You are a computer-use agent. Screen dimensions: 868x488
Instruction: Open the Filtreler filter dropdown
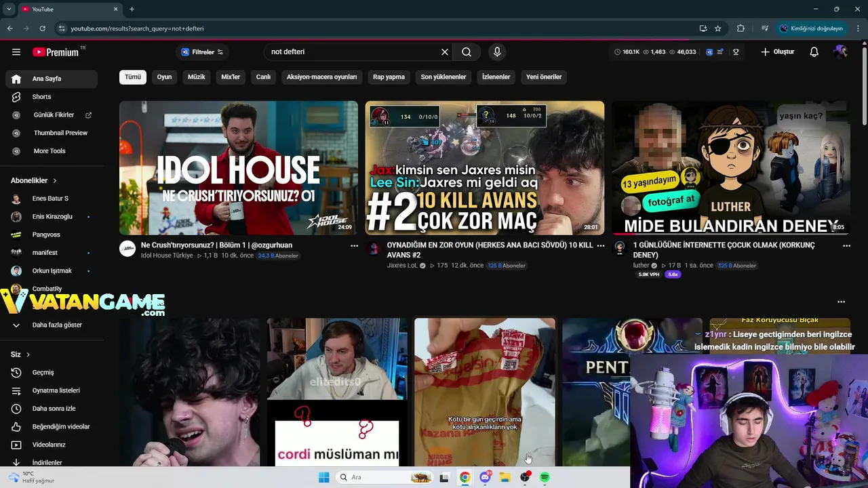point(202,52)
